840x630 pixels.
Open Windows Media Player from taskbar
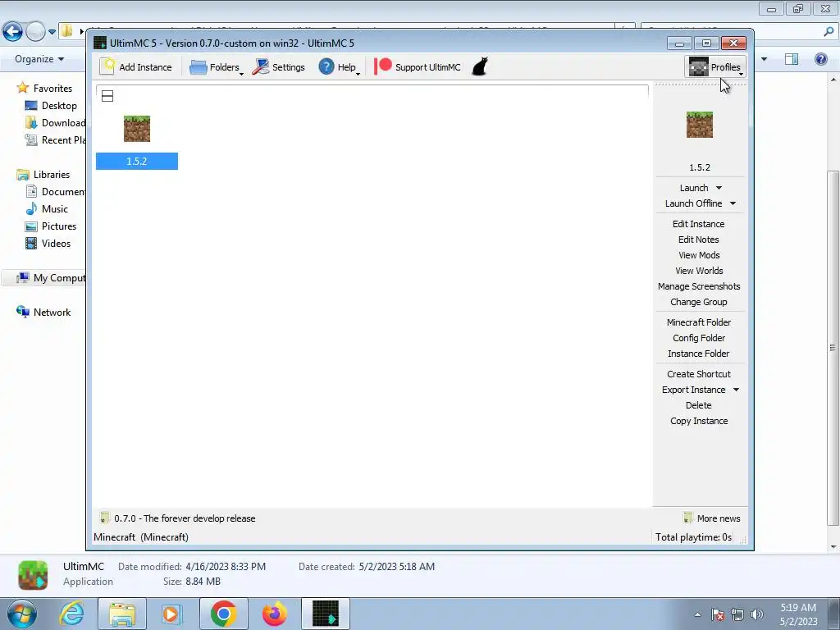point(171,614)
